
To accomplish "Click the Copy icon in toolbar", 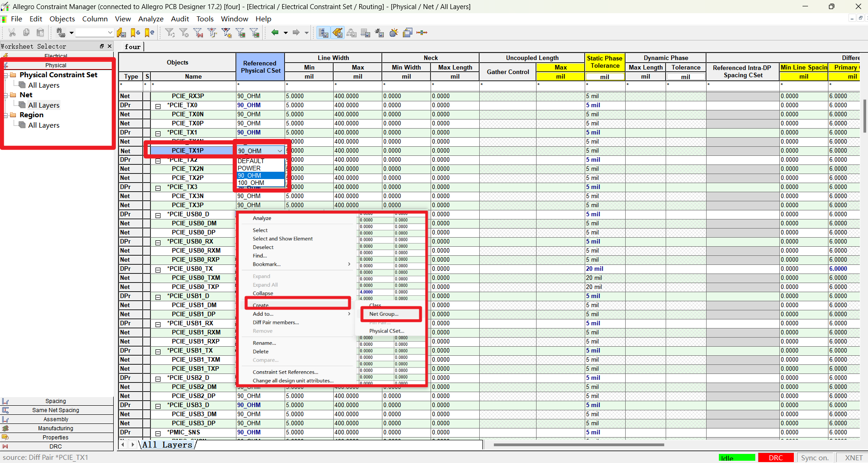I will point(26,32).
